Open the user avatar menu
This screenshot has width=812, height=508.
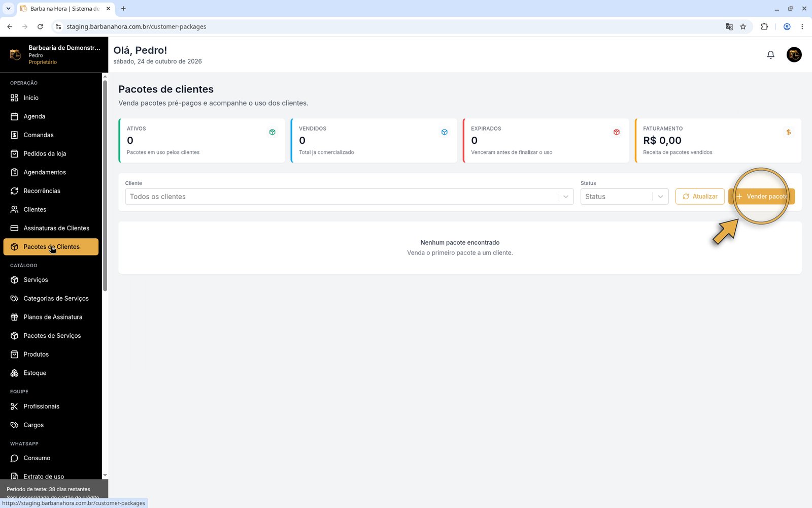pyautogui.click(x=794, y=54)
